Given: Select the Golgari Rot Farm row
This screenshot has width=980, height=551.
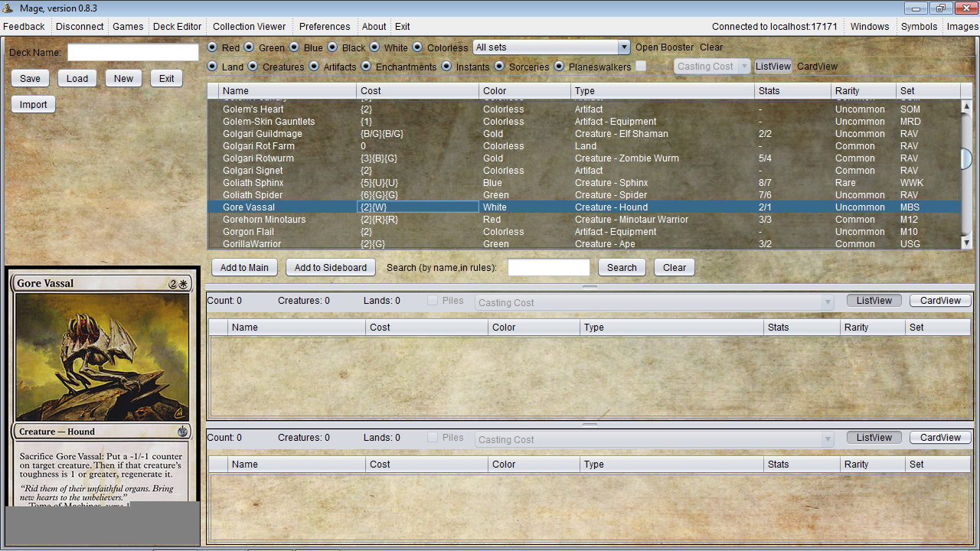Looking at the screenshot, I should point(584,146).
